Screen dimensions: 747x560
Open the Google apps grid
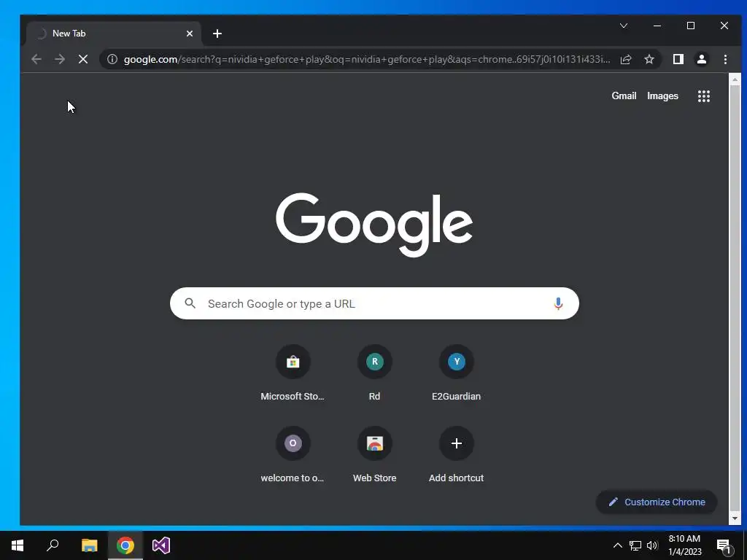tap(704, 96)
